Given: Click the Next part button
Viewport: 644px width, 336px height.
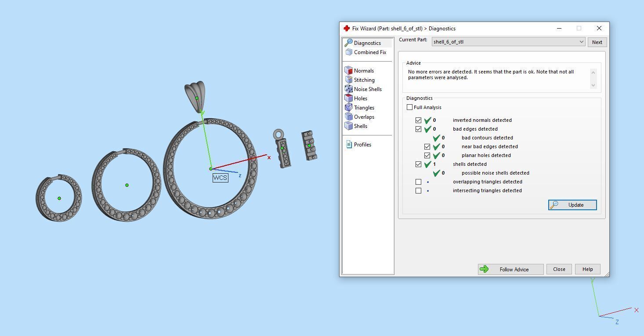Looking at the screenshot, I should [x=597, y=42].
